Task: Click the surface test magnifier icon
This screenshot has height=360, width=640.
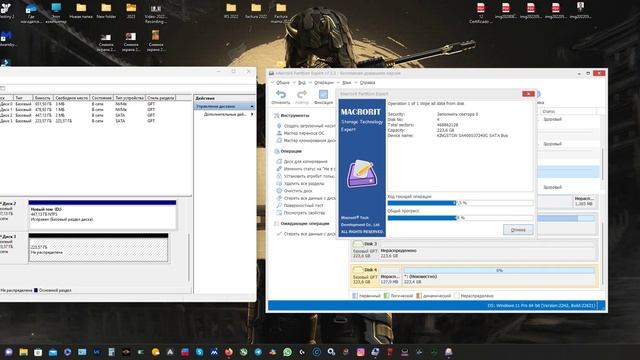Action: point(279,205)
